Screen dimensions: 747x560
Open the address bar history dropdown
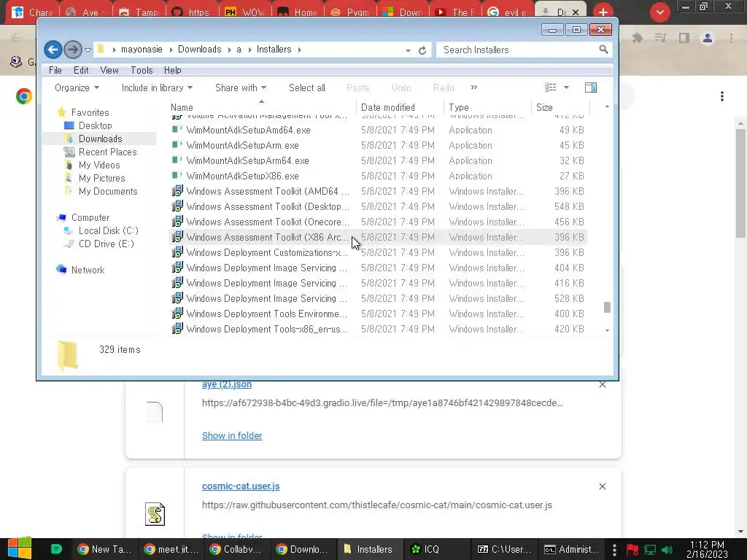[408, 50]
